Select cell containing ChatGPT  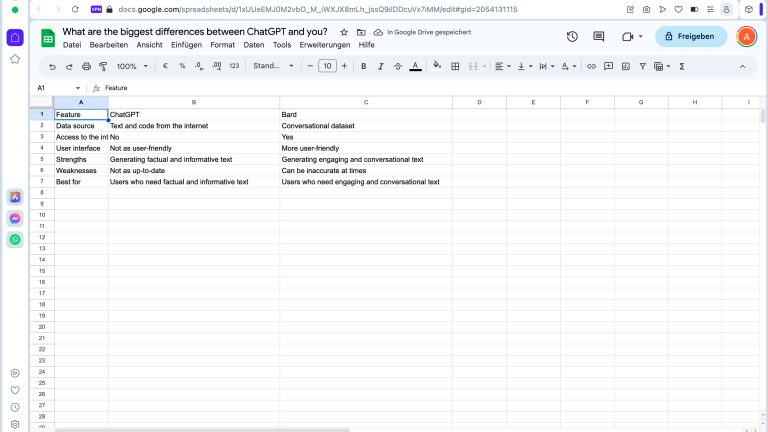click(x=194, y=114)
